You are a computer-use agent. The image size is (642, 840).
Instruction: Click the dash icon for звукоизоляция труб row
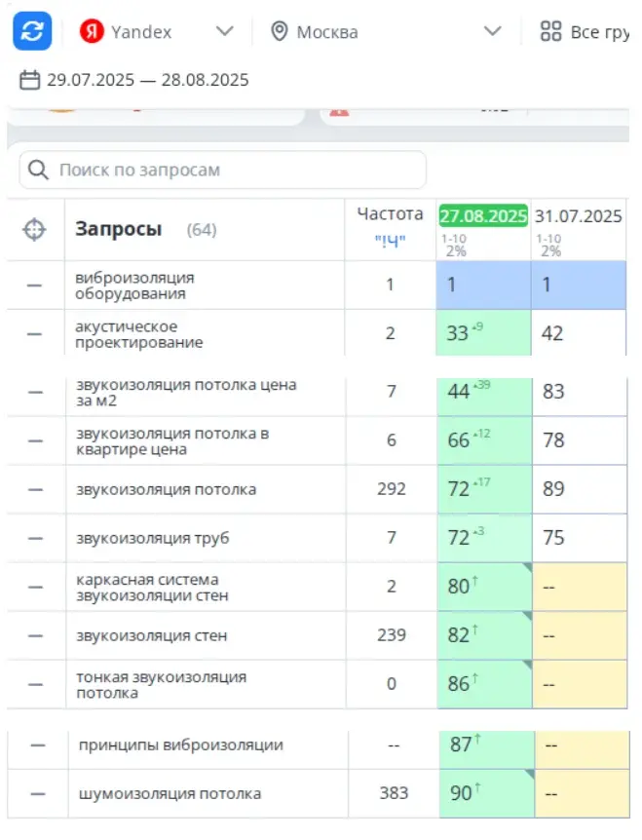35,538
